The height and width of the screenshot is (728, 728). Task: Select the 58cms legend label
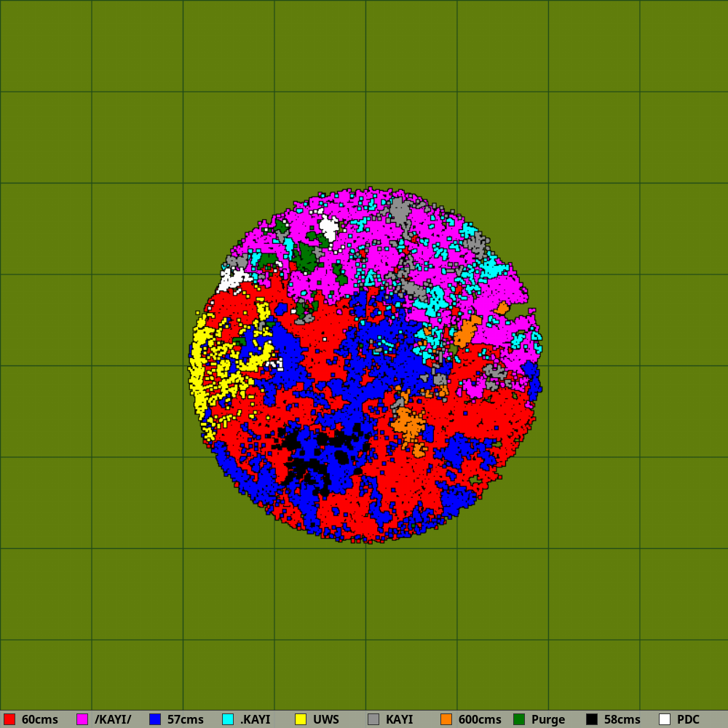tap(622, 720)
